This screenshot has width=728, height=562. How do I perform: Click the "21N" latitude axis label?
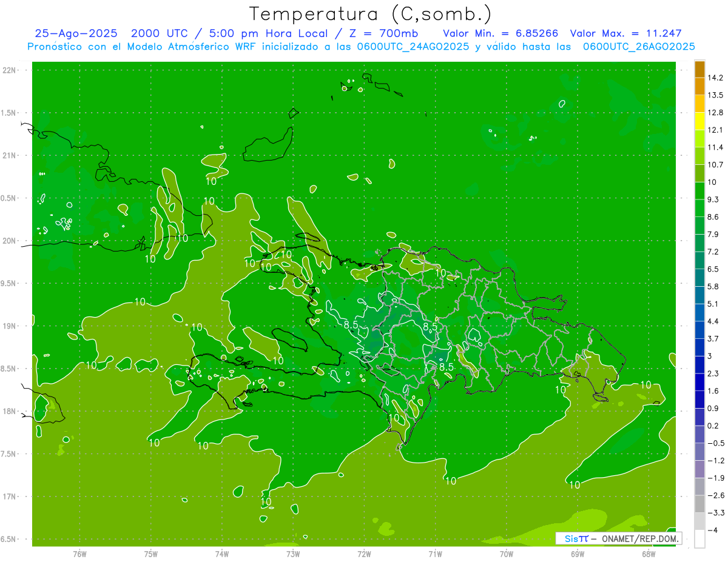pyautogui.click(x=10, y=155)
